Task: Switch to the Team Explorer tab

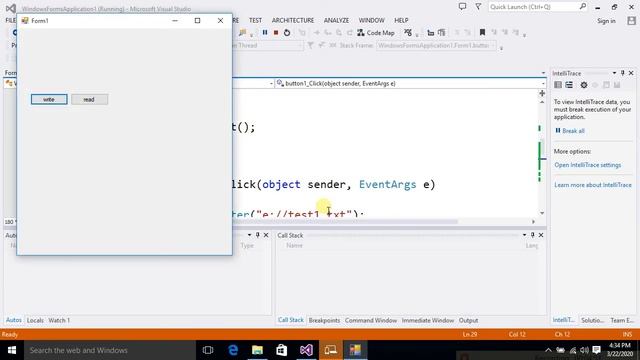Action: 622,320
